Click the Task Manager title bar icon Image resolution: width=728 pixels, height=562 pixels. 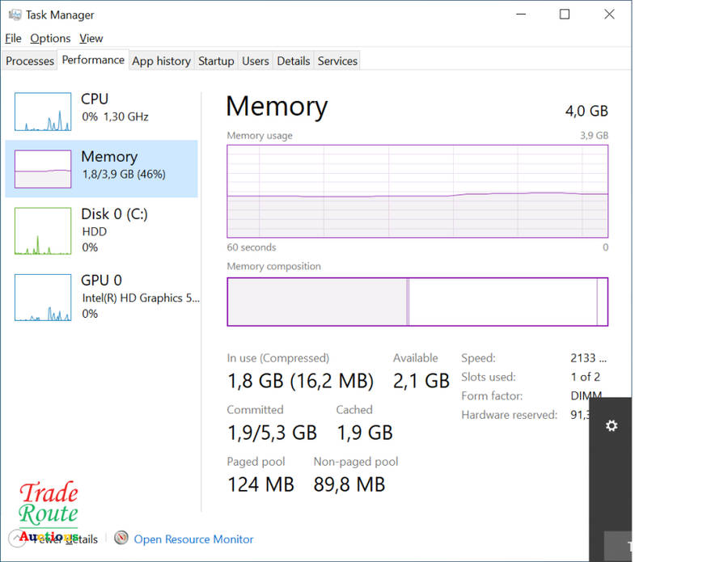pyautogui.click(x=15, y=15)
